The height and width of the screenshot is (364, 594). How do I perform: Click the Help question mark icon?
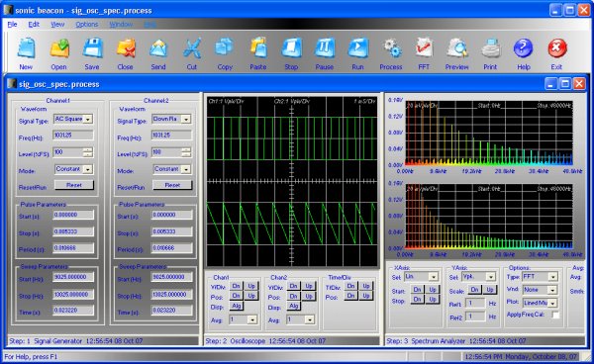point(523,48)
